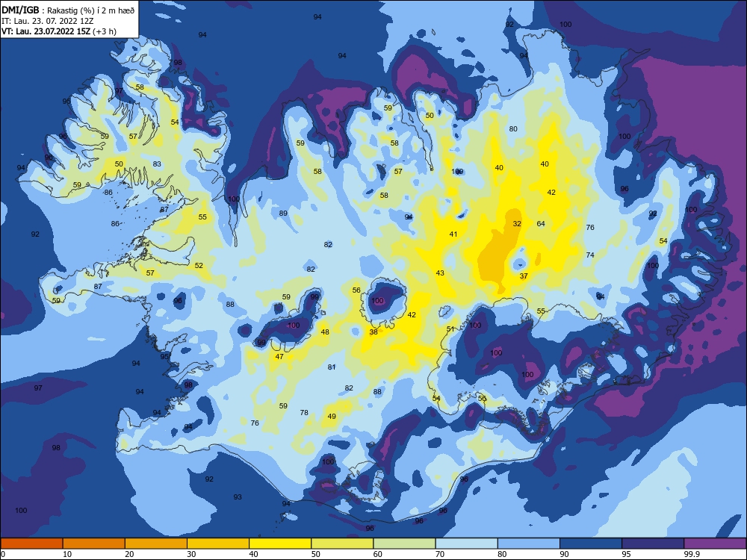
Task: Click the humidity value "32" on the map
Action: pyautogui.click(x=517, y=223)
